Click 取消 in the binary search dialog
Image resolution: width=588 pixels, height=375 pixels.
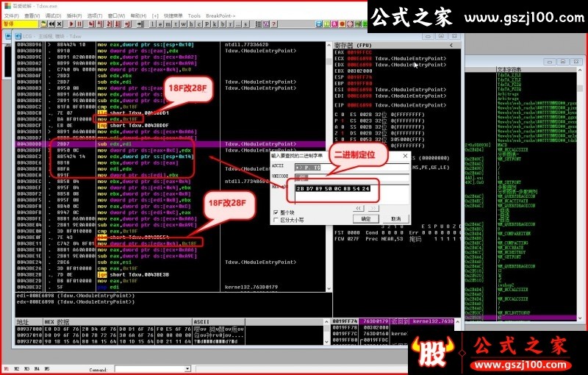pos(396,218)
